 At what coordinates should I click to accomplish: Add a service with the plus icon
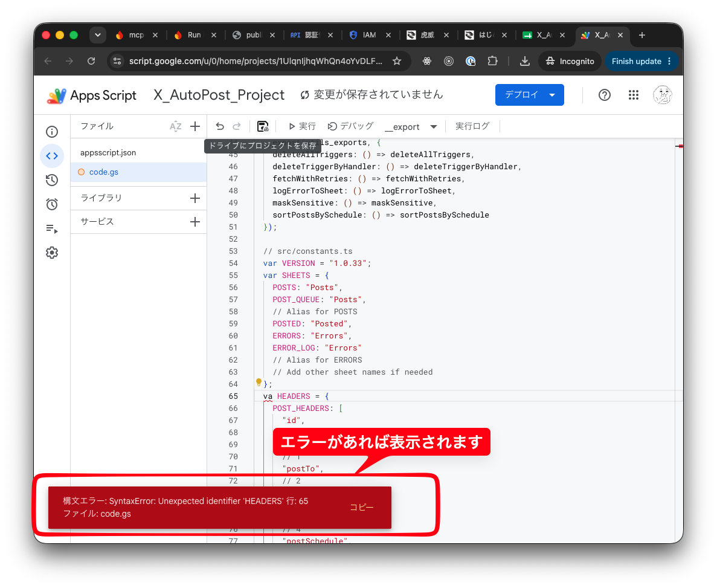(x=195, y=222)
